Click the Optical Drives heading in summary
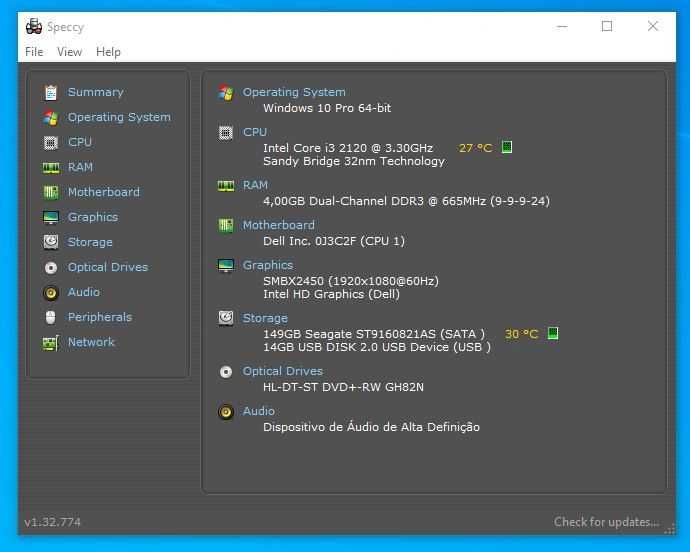This screenshot has height=552, width=690. [283, 372]
